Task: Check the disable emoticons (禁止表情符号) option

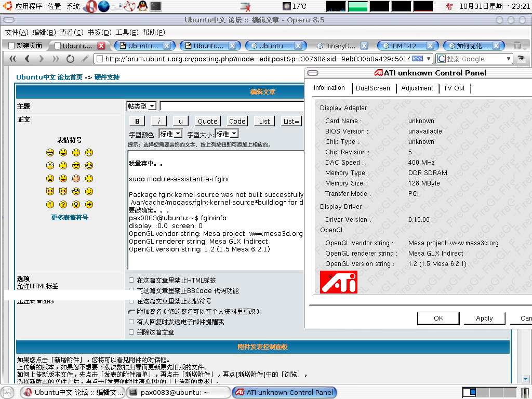Action: pos(131,301)
